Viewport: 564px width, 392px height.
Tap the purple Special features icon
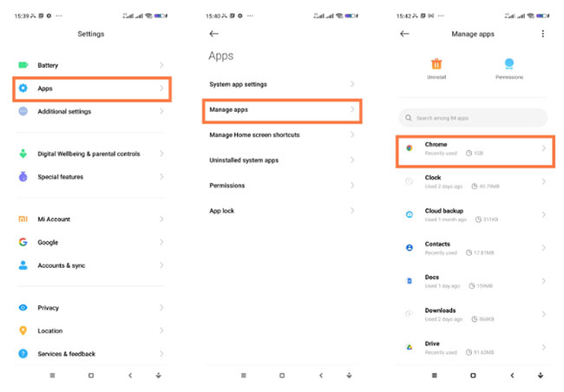pos(23,177)
